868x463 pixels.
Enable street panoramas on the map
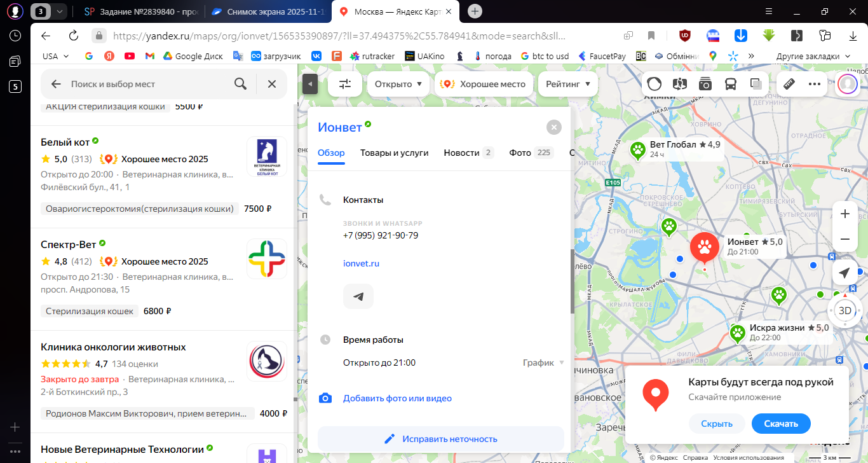(x=680, y=83)
